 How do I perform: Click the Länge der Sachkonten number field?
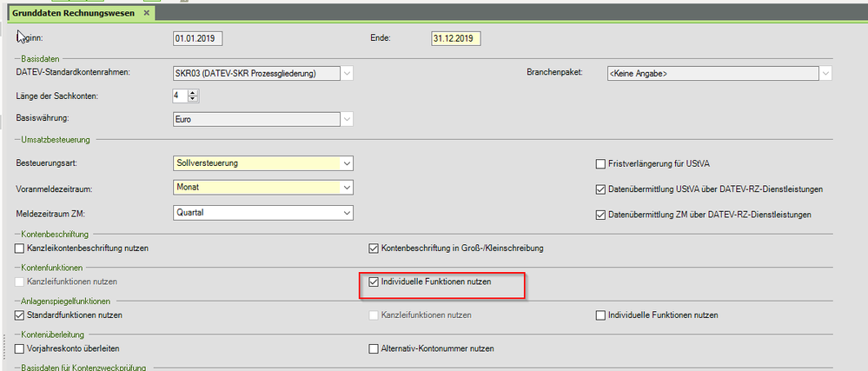pyautogui.click(x=180, y=96)
